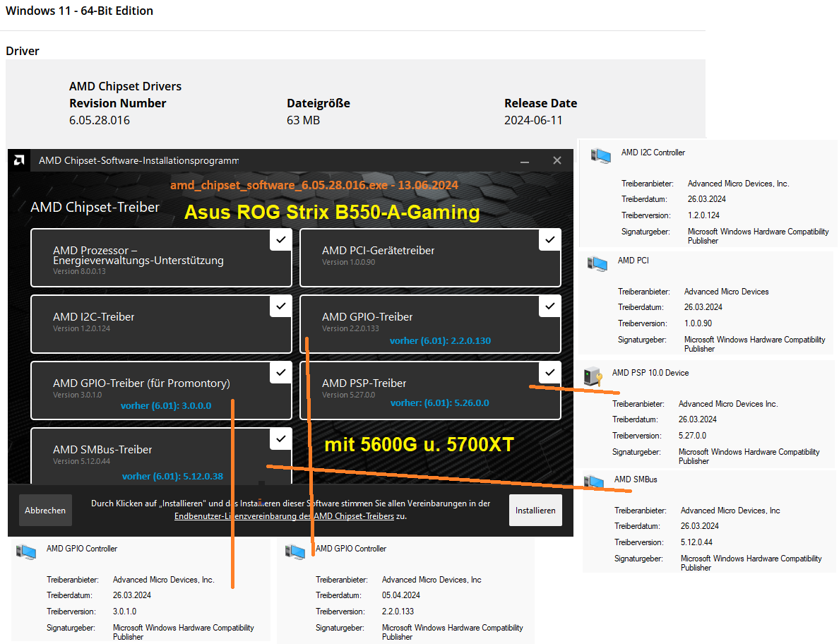The height and width of the screenshot is (644, 839).
Task: Click the AMD I2C Controller device icon
Action: click(601, 155)
